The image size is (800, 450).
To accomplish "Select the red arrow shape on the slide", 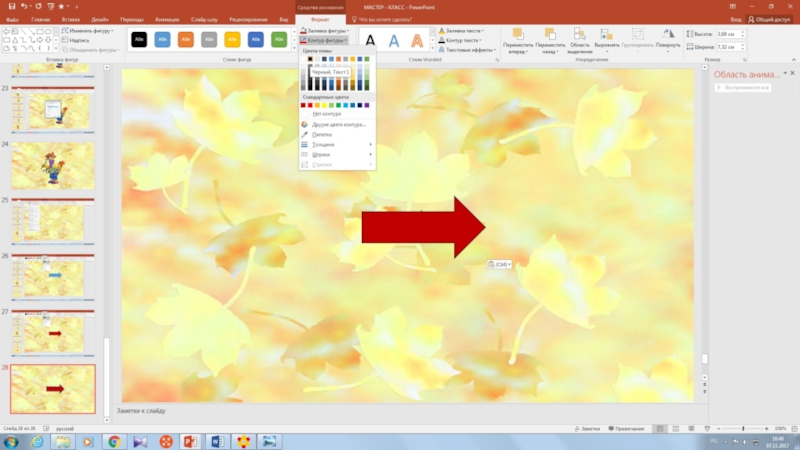I will coord(423,228).
